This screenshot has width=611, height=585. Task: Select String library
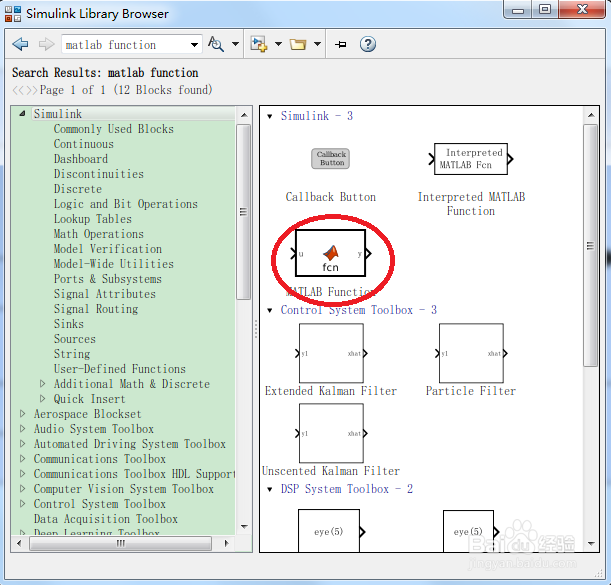72,354
